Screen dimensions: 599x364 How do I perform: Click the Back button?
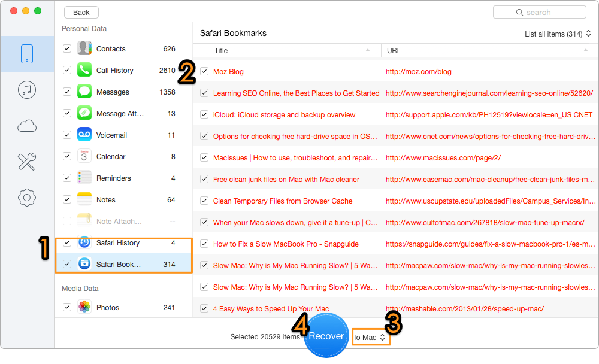click(81, 12)
